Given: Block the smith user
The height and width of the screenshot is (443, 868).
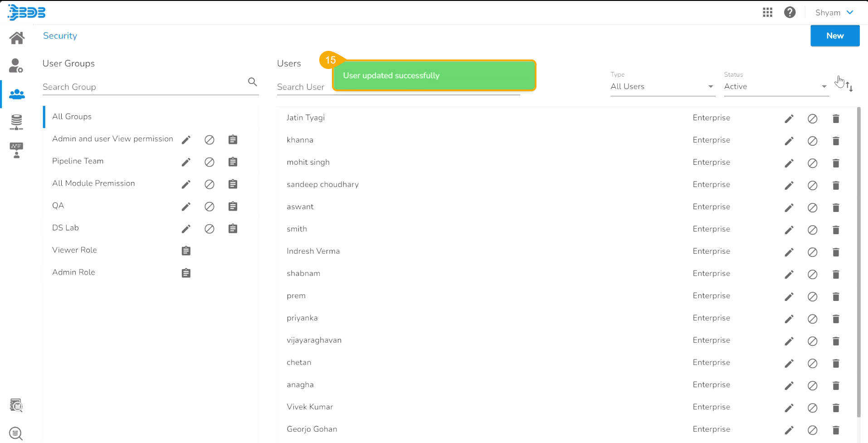Looking at the screenshot, I should click(812, 230).
